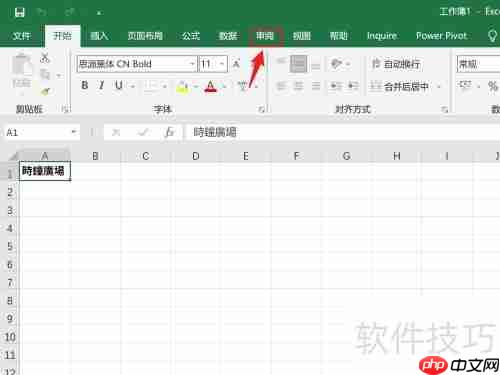Open the Underline style dropdown arrow
500x375 pixels.
pos(133,87)
